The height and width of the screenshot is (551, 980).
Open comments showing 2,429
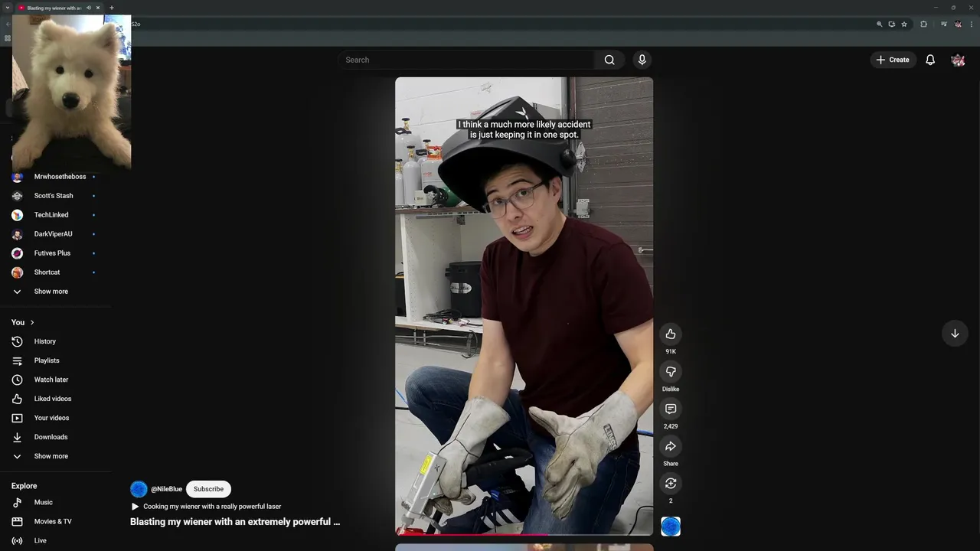coord(671,409)
